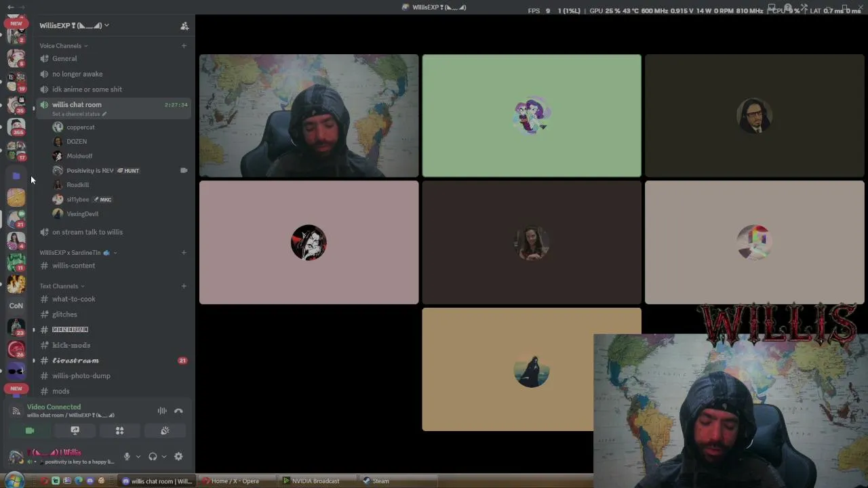Turn off the camera with the green video button
Screen dimensions: 868x488
click(x=30, y=430)
